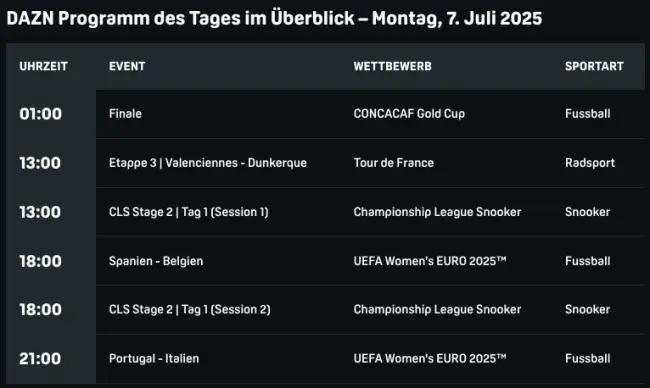Click the 01:00 time cell

point(40,114)
